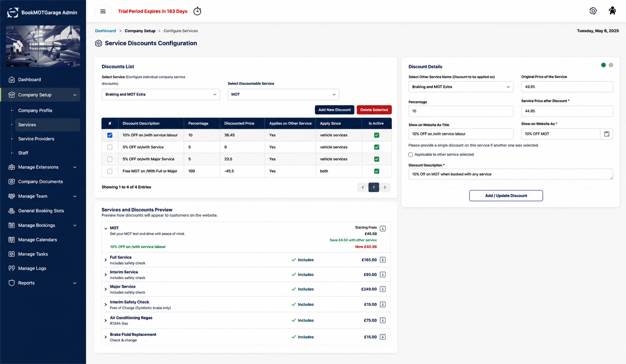Open the settings gear icon in header
Image resolution: width=626 pixels, height=364 pixels.
[593, 11]
